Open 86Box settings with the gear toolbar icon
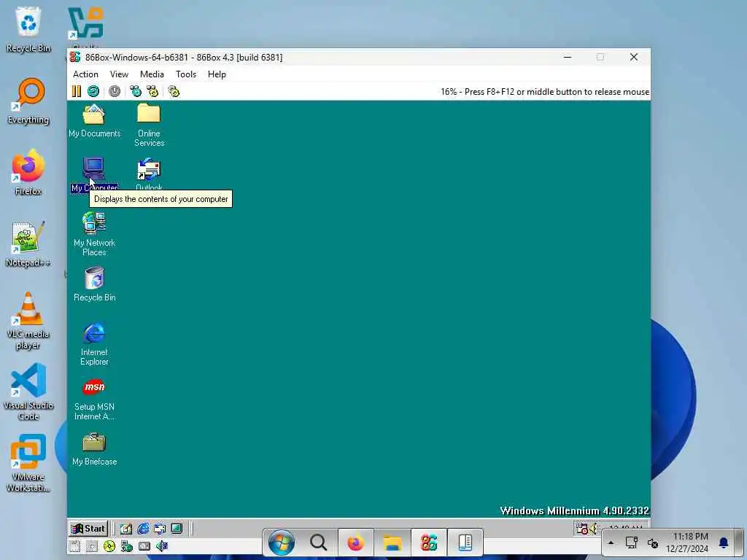Screen dimensions: 747x560 pos(174,91)
